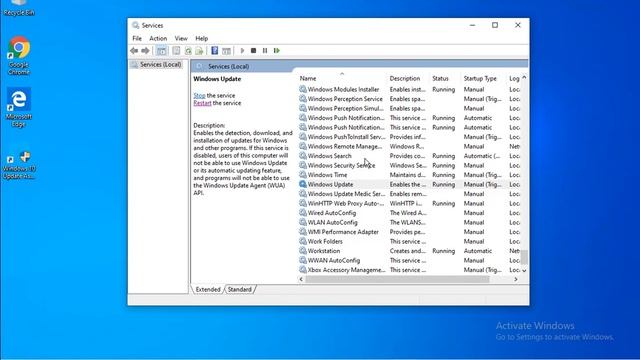The image size is (640, 360).
Task: Click the Pause Service toolbar icon
Action: coord(265,51)
